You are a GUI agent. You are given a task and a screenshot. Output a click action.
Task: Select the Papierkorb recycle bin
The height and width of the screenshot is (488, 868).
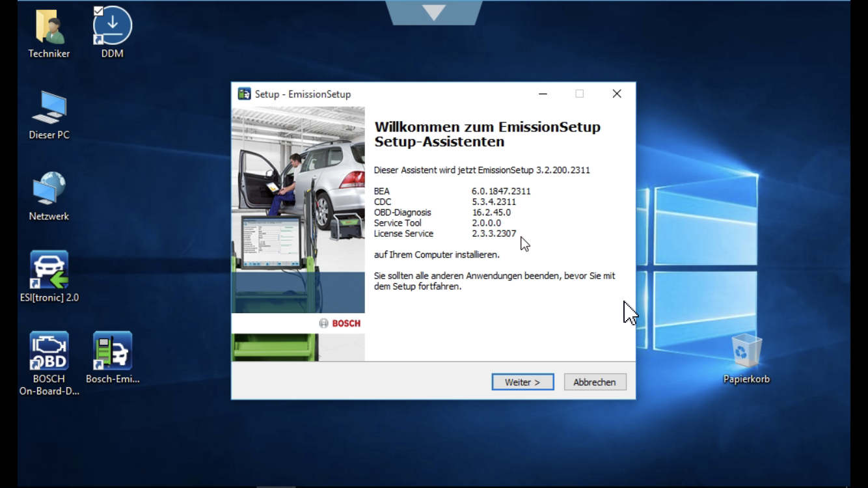pyautogui.click(x=746, y=351)
